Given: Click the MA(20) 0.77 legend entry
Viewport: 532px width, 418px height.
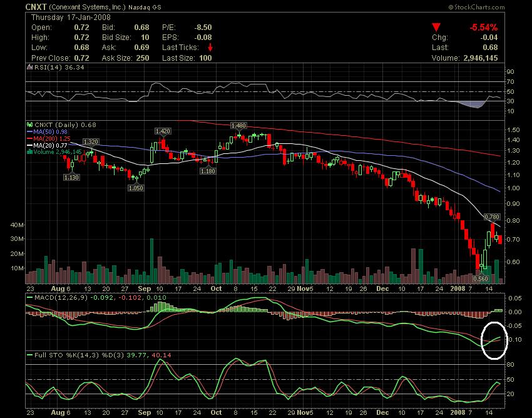Looking at the screenshot, I should [50, 145].
